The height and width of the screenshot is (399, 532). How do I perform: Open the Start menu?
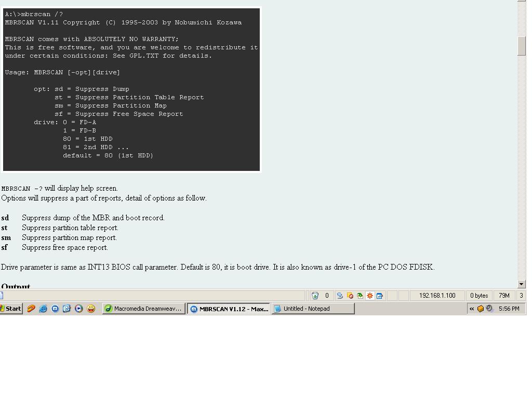pos(11,309)
